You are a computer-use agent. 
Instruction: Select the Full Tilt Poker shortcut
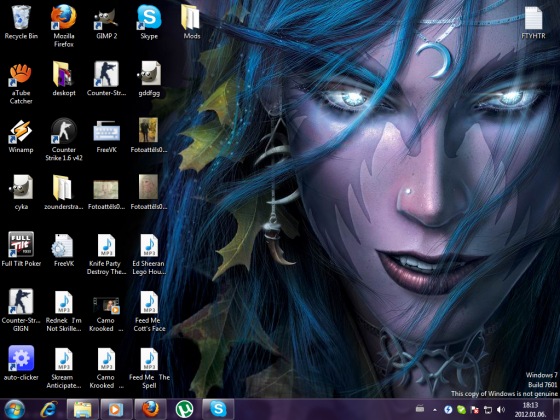(x=21, y=249)
